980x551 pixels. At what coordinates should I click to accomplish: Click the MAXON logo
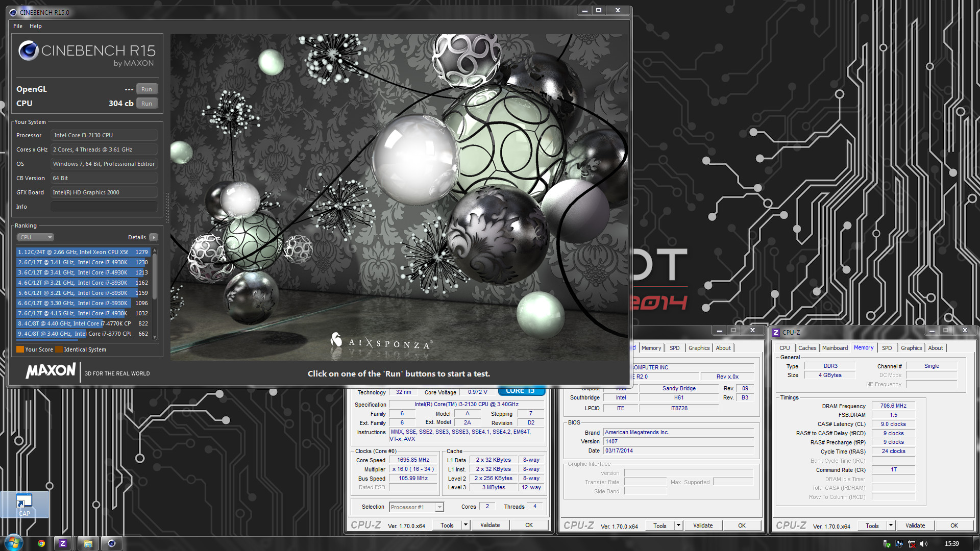click(x=51, y=371)
